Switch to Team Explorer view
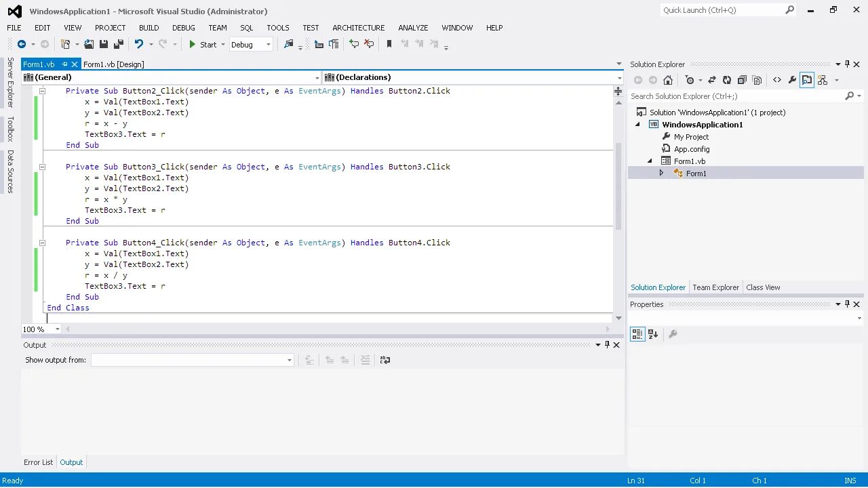Screen dimensions: 868x488 715,287
